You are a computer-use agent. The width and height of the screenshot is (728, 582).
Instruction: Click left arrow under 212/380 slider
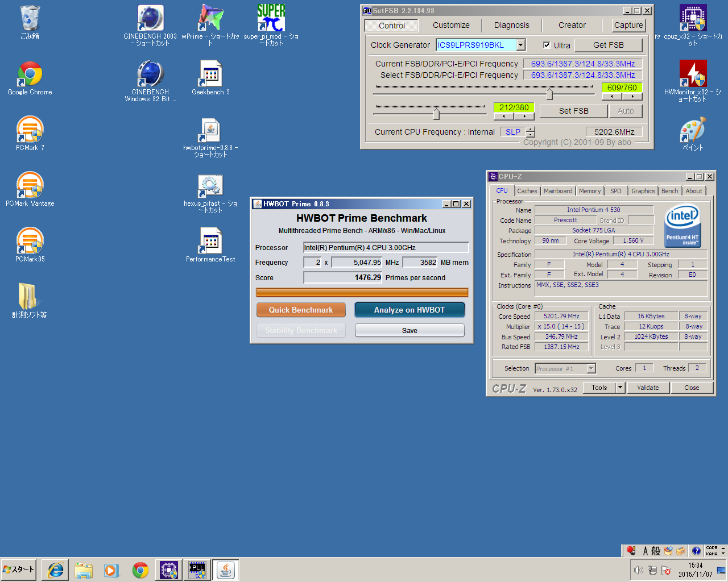tap(504, 116)
